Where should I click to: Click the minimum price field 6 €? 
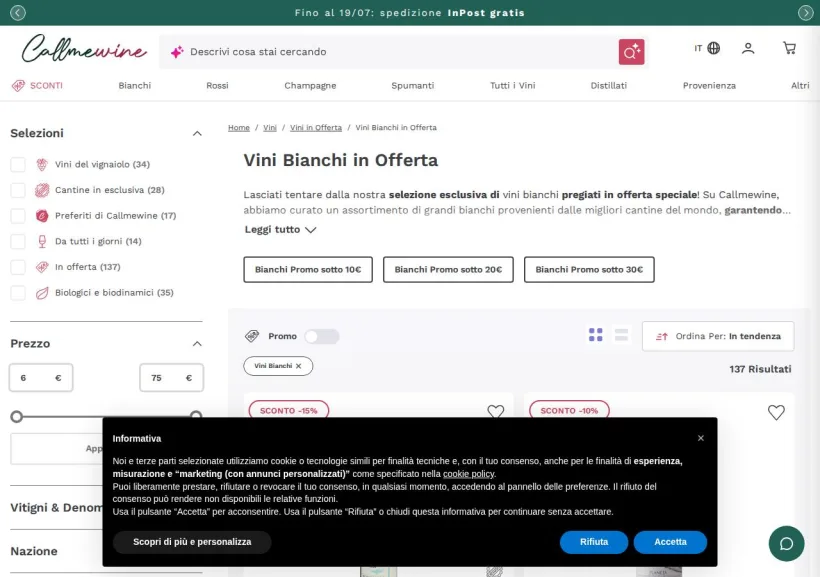tap(41, 378)
